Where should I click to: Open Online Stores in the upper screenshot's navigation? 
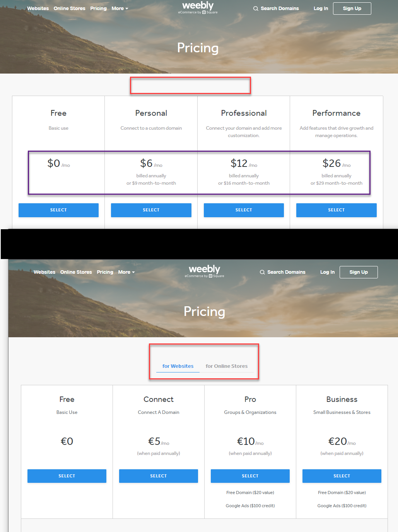click(x=70, y=9)
